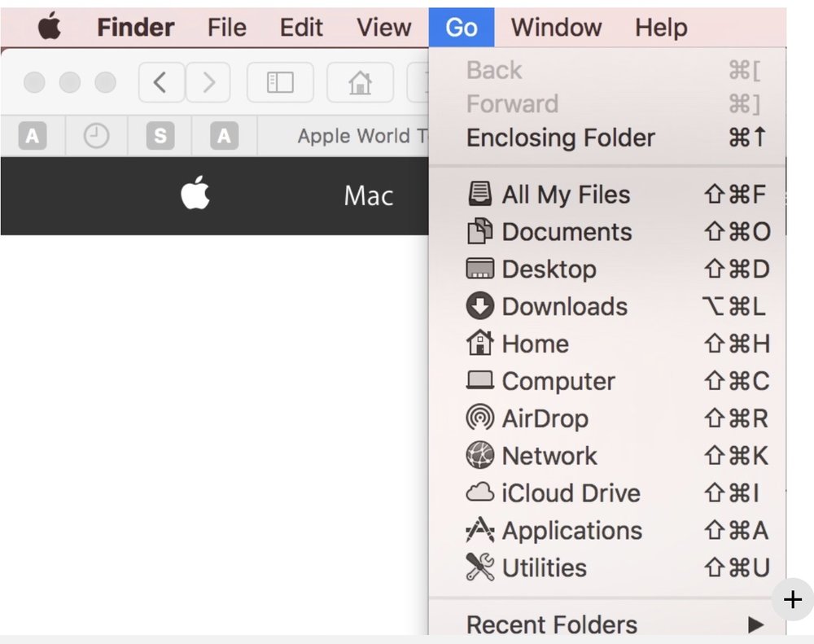Viewport: 814px width, 644px height.
Task: Click the browser forward arrow button
Action: coord(208,82)
